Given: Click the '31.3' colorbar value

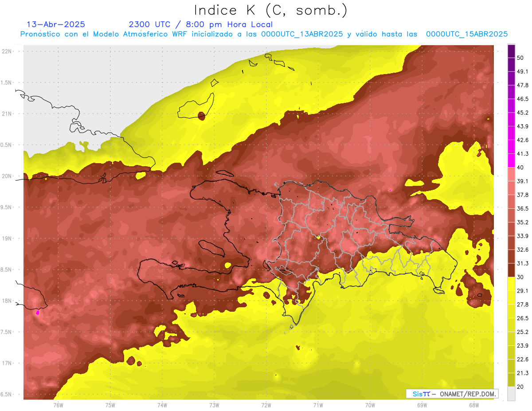Looking at the screenshot, I should point(523,263).
